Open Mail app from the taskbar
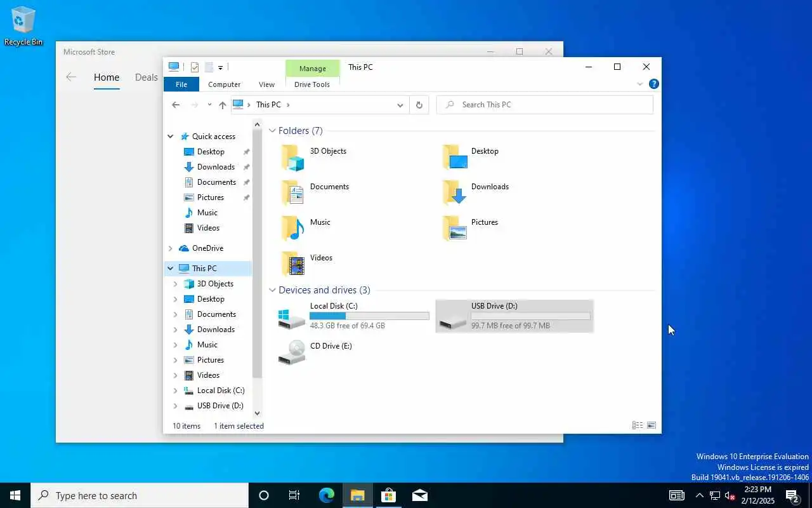 pyautogui.click(x=419, y=495)
